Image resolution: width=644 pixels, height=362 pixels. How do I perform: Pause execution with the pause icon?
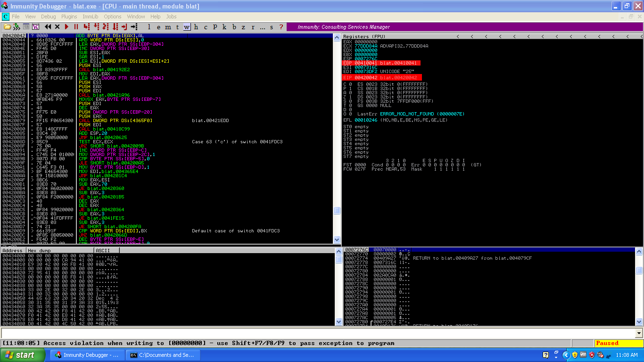[x=76, y=27]
